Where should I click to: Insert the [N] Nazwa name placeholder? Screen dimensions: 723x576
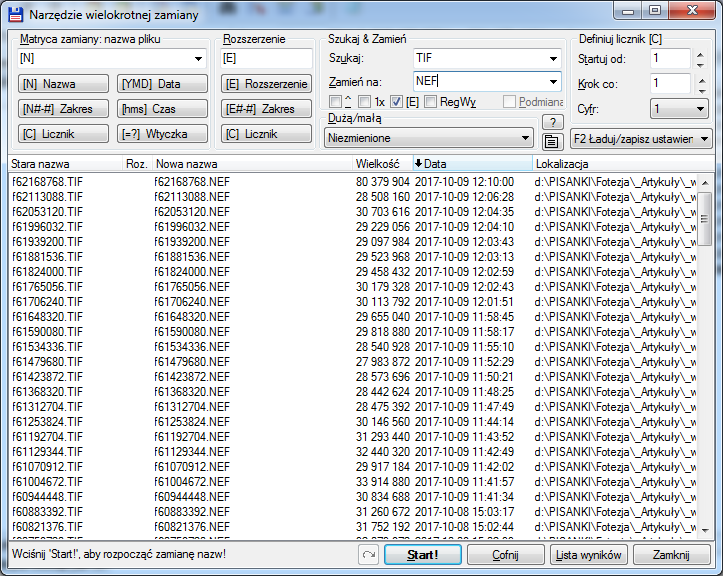tap(59, 84)
